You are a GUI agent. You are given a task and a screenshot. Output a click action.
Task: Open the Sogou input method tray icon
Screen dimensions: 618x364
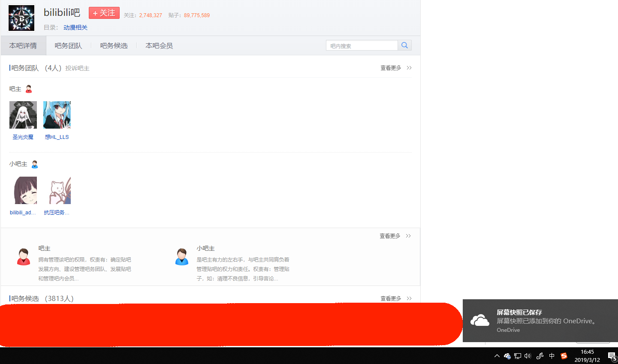[564, 356]
